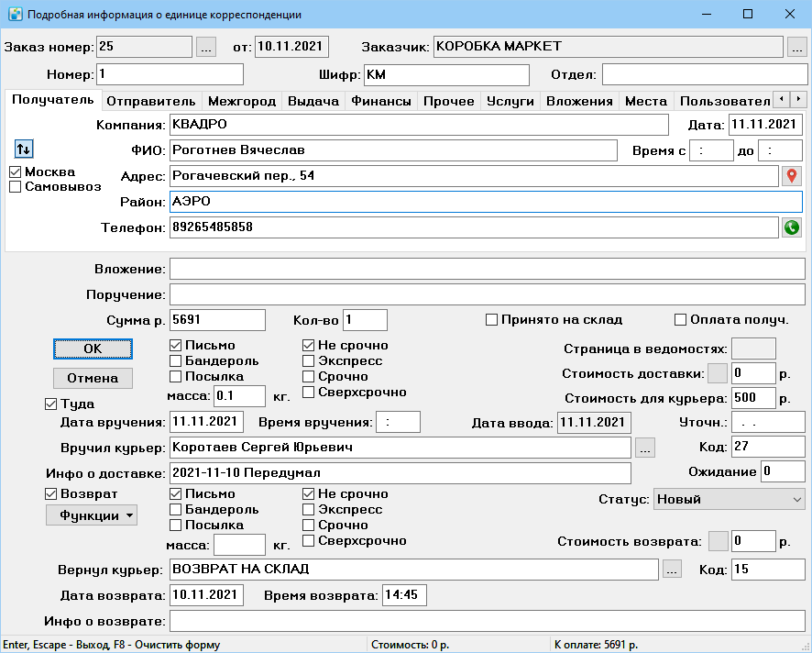Image resolution: width=812 pixels, height=653 pixels.
Task: Click К оплате: 5691 р. in status bar
Action: 596,646
